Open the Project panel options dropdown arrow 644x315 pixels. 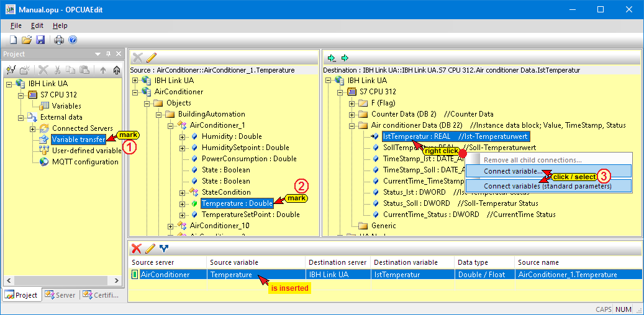(98, 54)
